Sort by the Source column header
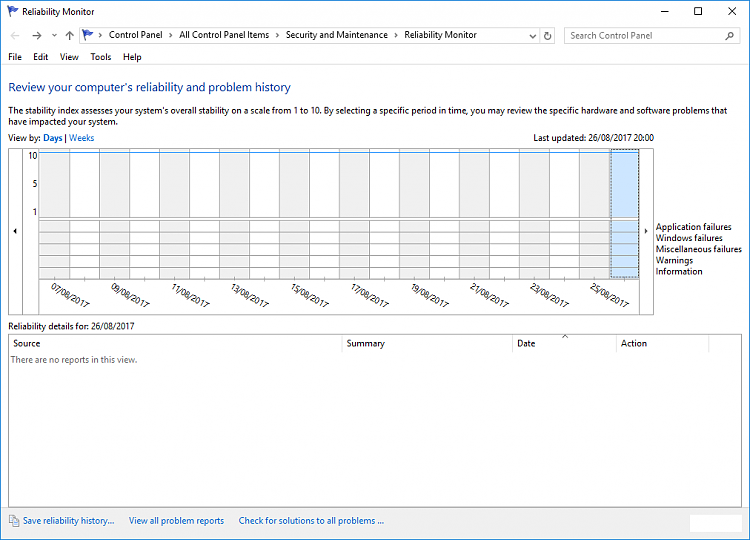750x540 pixels. (x=175, y=343)
